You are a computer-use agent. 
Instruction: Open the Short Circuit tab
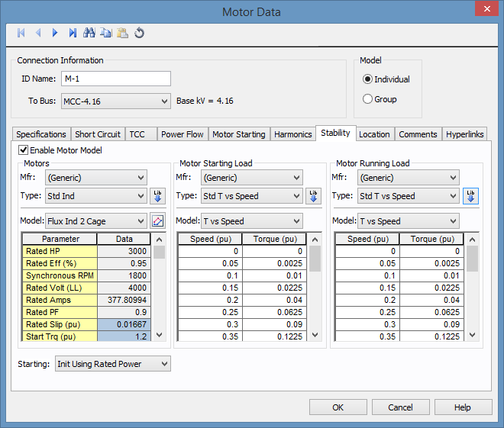pyautogui.click(x=98, y=134)
